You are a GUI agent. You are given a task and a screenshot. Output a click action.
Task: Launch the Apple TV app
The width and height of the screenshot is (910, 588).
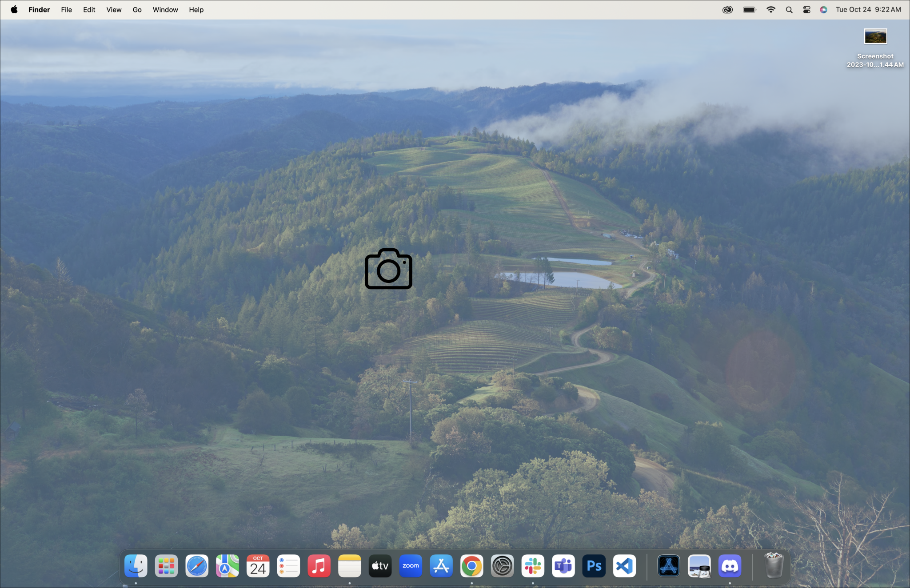click(380, 566)
